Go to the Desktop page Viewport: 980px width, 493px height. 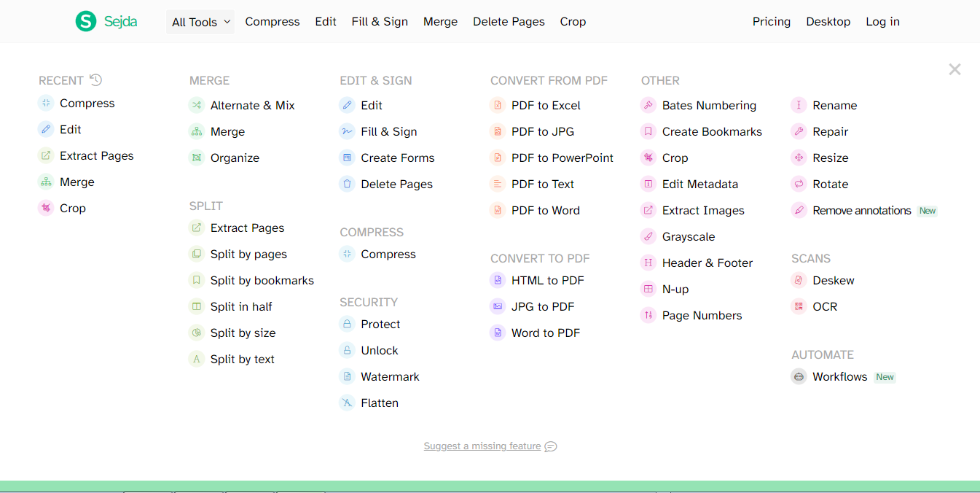pyautogui.click(x=828, y=22)
